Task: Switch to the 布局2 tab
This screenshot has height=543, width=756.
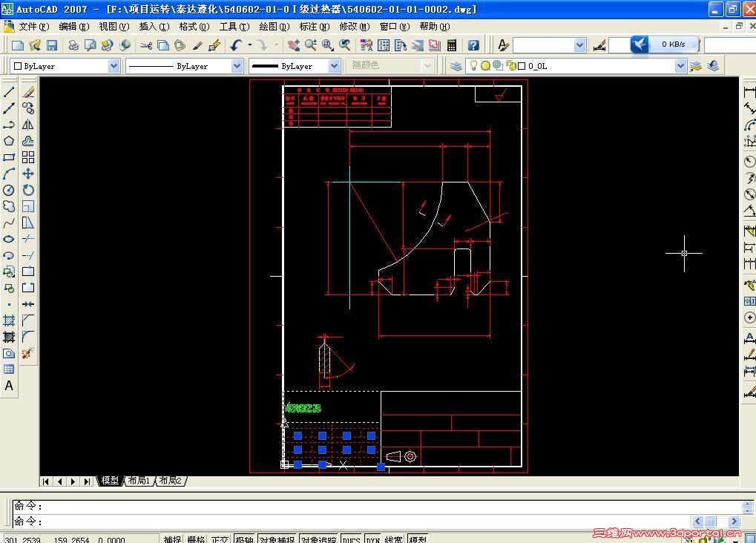Action: click(x=170, y=481)
